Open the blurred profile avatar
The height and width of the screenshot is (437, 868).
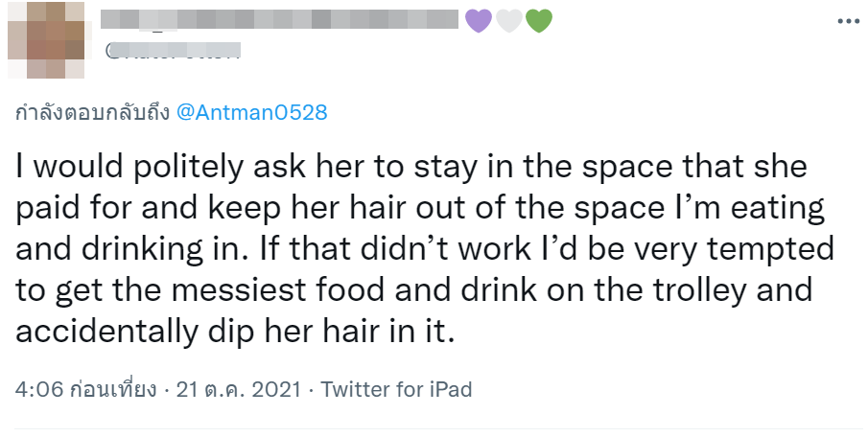45,41
